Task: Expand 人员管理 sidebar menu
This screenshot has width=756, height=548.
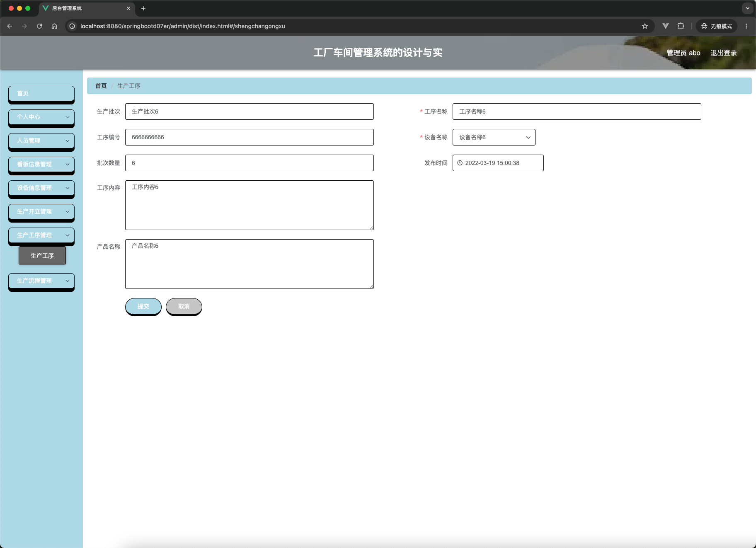Action: point(41,141)
